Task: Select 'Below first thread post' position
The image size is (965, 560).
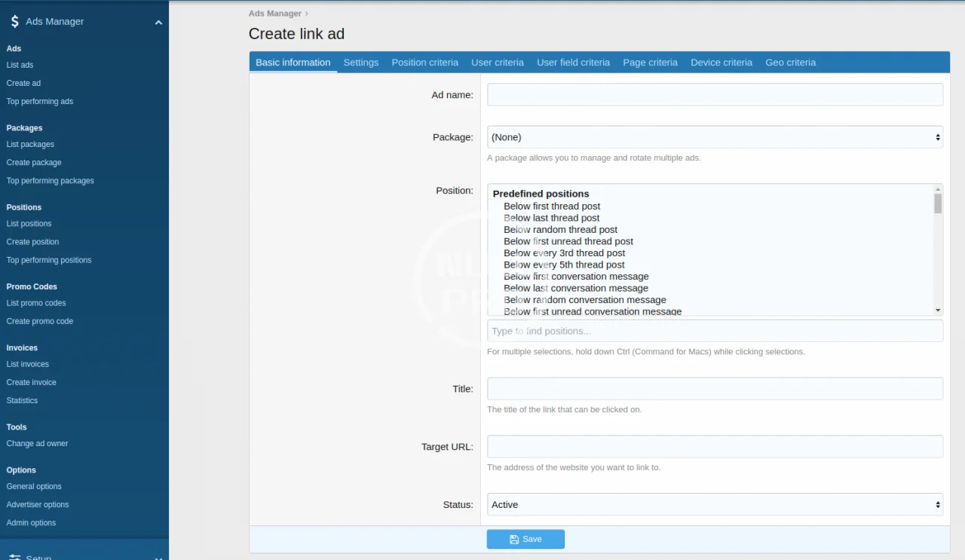Action: click(552, 207)
